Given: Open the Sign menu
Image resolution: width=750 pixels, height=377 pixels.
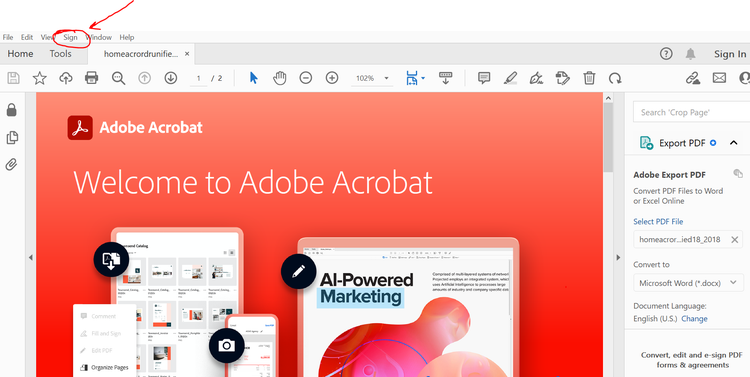Looking at the screenshot, I should click(x=70, y=37).
